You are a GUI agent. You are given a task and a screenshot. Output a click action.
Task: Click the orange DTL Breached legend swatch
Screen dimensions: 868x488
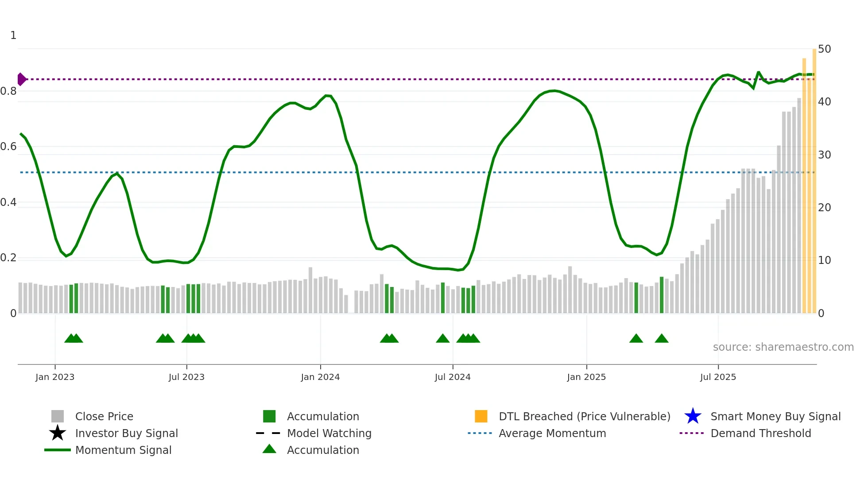click(481, 416)
